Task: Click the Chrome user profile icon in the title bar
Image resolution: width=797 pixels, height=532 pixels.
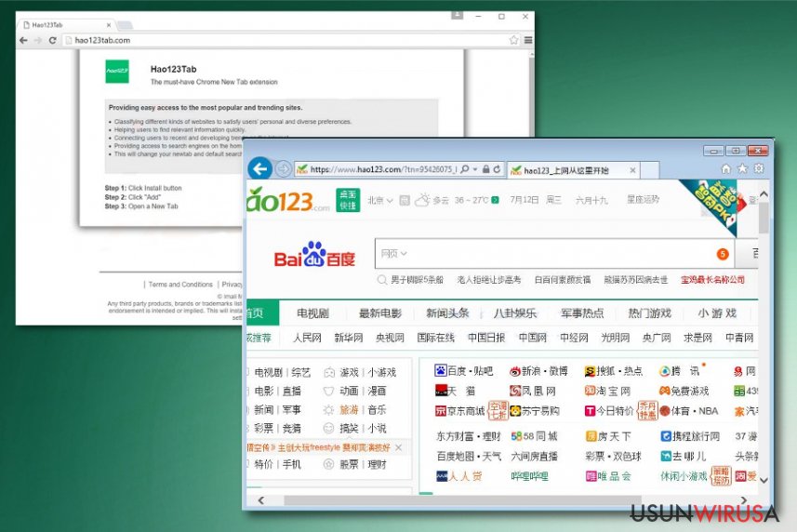Action: click(457, 15)
